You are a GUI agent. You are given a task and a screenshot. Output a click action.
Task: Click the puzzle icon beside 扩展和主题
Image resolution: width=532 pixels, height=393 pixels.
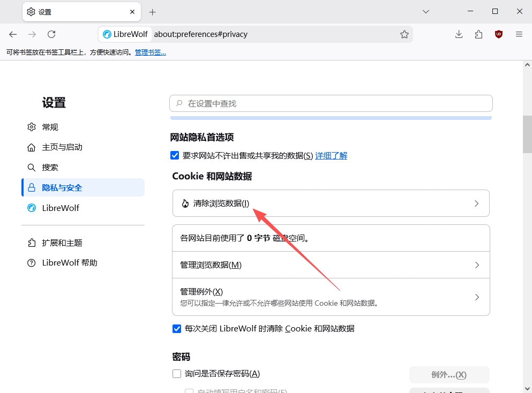32,243
